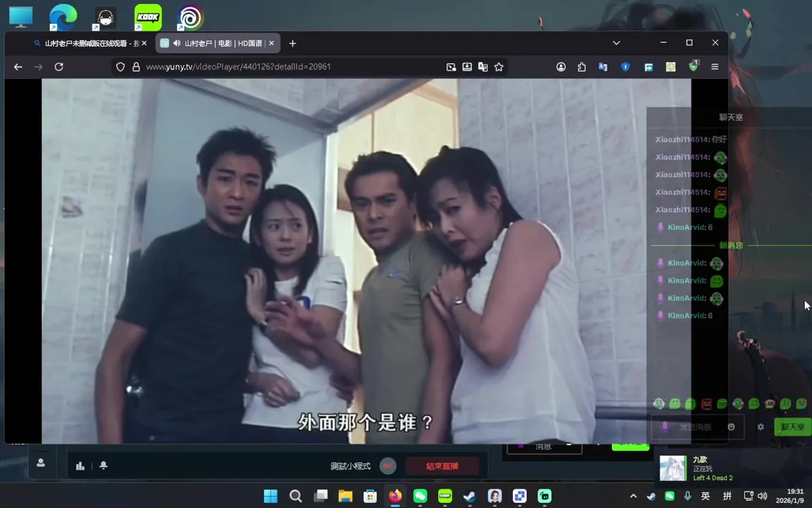The image size is (812, 508).
Task: Click the 新消息 divider label
Action: click(x=731, y=246)
